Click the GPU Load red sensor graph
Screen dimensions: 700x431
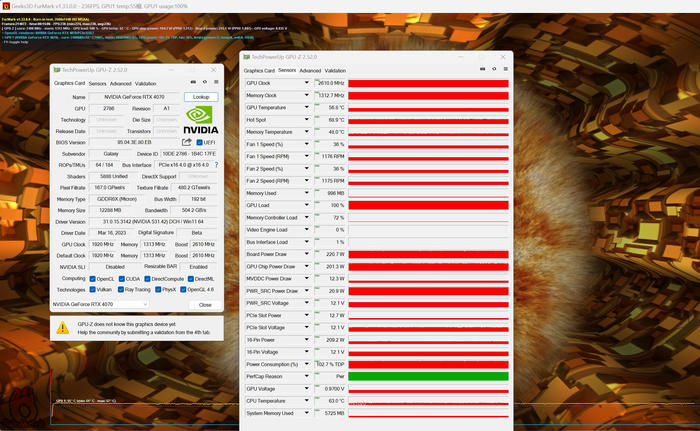point(428,205)
